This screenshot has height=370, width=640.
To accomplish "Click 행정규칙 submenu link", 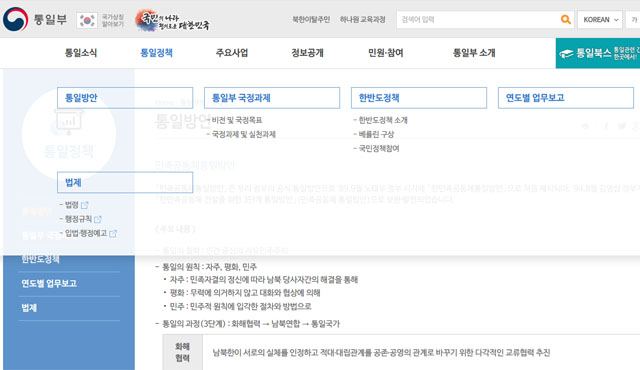I will [x=78, y=219].
